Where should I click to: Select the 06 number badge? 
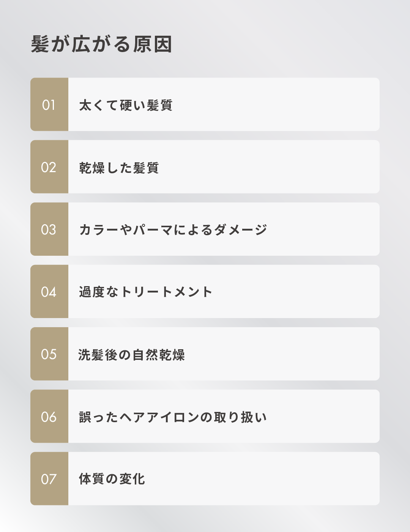[x=49, y=416]
